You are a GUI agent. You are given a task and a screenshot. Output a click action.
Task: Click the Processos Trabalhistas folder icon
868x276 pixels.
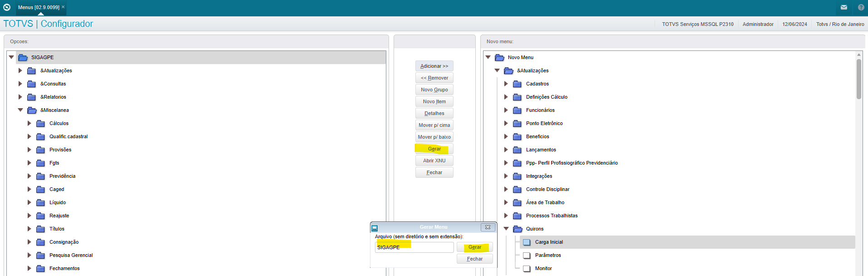pyautogui.click(x=517, y=216)
